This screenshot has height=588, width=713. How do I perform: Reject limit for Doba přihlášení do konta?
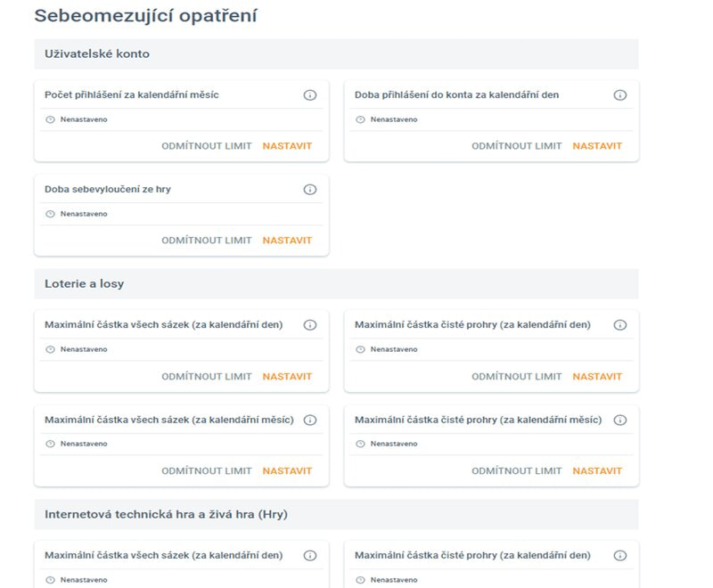point(517,146)
